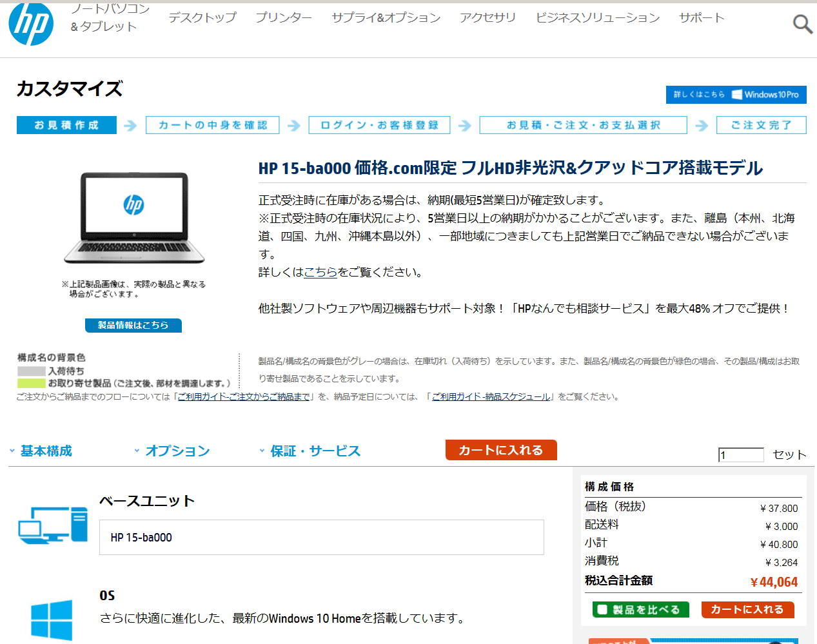Open ご利用ガイド-納品スケジュール link
The width and height of the screenshot is (817, 644).
coord(491,396)
